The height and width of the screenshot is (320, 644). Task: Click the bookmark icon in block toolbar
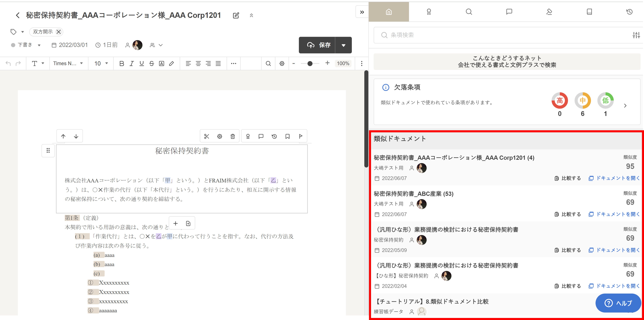click(x=287, y=136)
